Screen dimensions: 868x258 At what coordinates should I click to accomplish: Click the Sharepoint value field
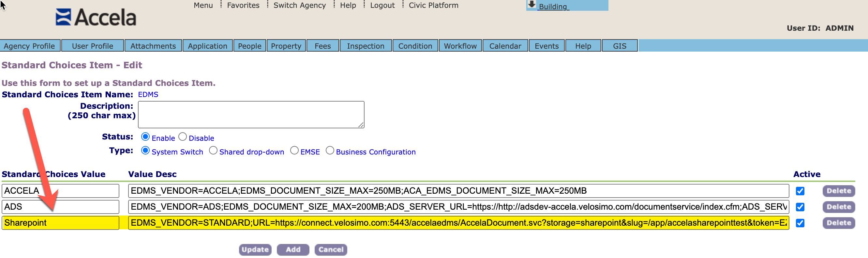click(x=60, y=223)
